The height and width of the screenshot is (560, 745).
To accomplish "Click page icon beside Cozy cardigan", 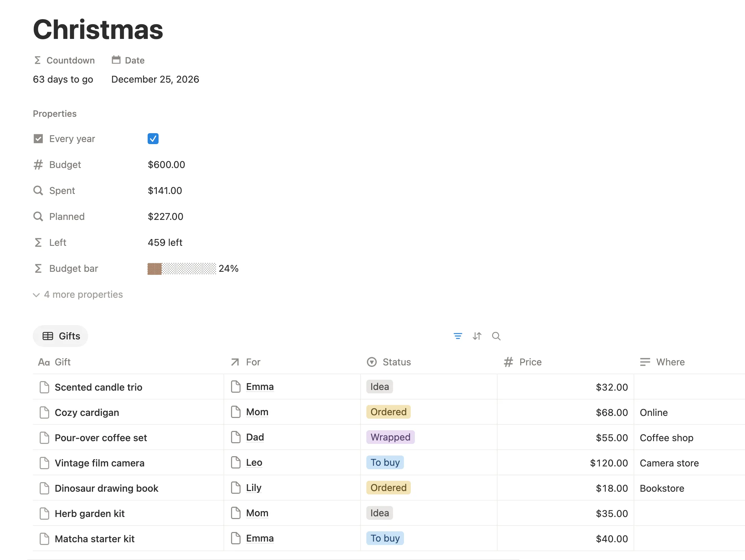I will [44, 412].
